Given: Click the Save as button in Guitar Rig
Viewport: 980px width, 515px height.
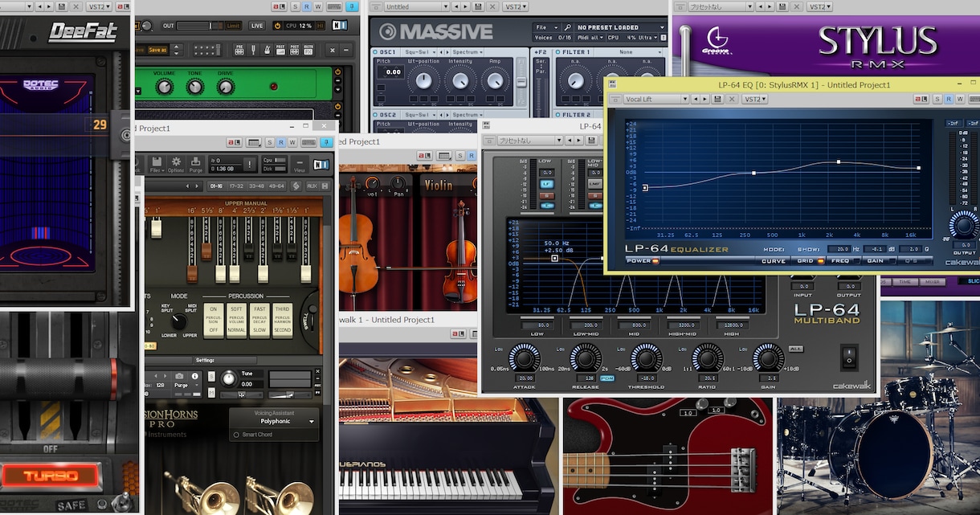Looking at the screenshot, I should tap(157, 50).
